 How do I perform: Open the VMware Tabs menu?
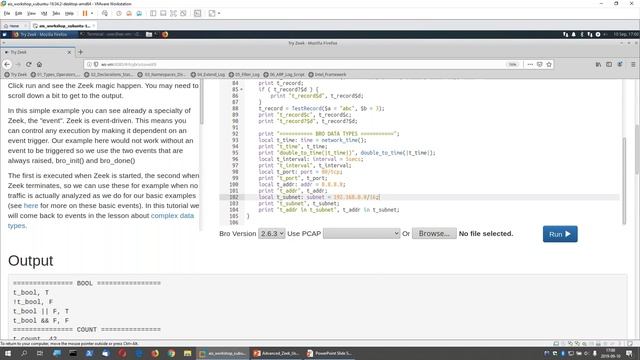(56, 13)
